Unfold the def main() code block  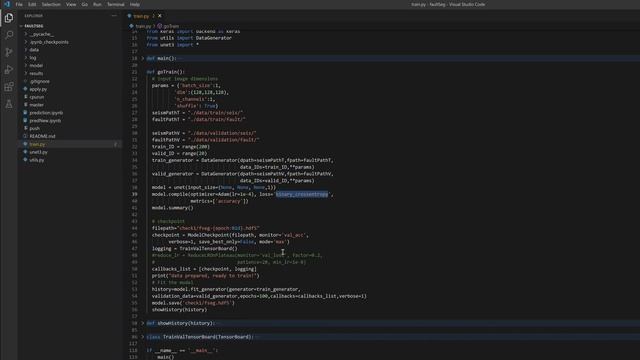coord(143,58)
